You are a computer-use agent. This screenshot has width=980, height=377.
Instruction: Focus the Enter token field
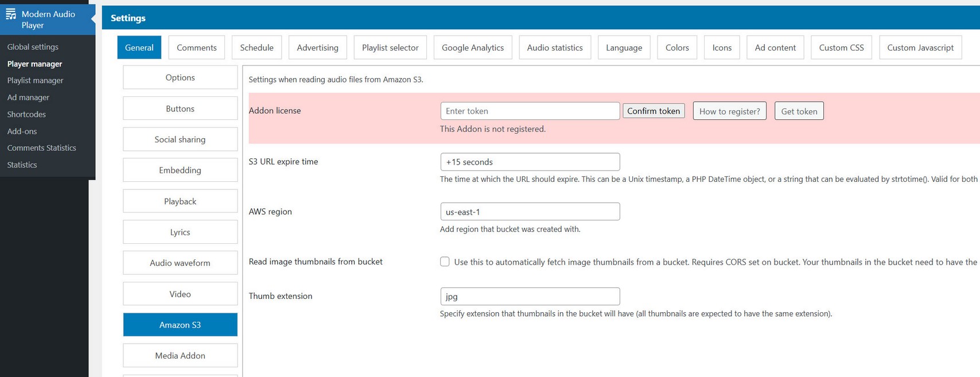coord(530,111)
